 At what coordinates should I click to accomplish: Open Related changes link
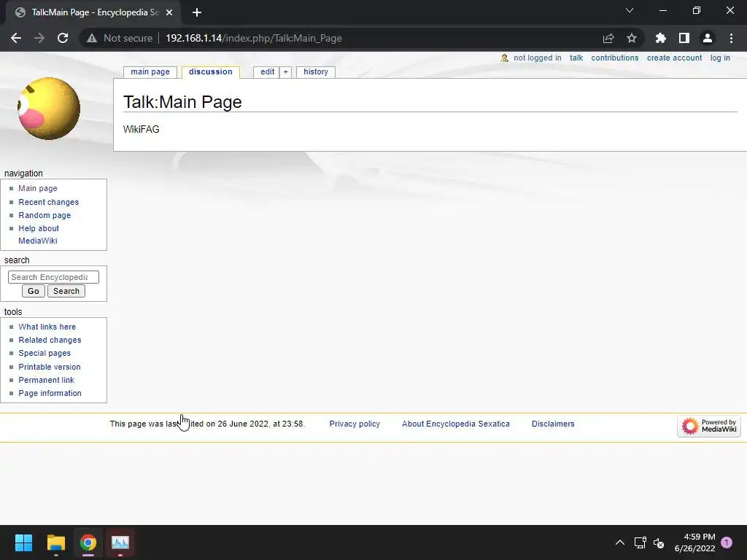point(50,340)
